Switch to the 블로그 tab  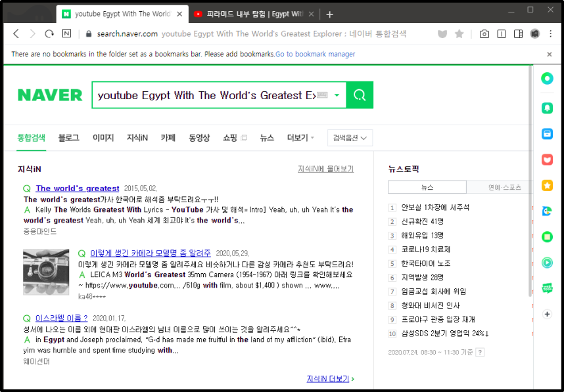69,138
